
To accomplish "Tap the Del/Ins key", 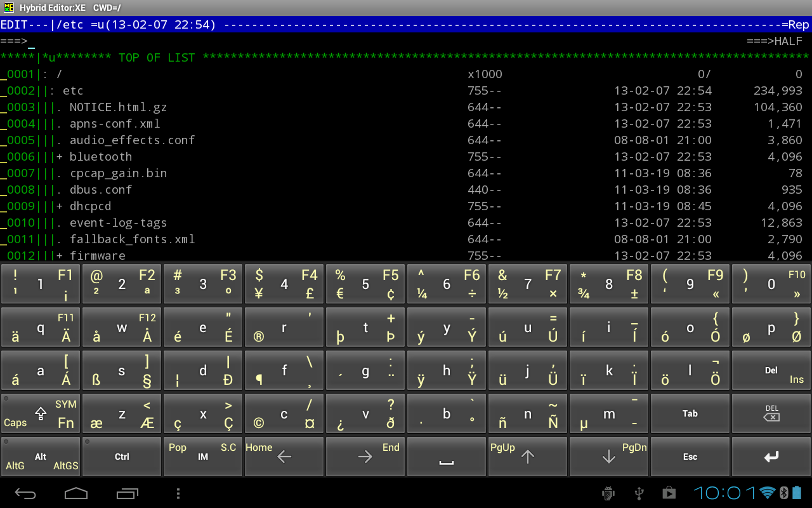I will [x=771, y=370].
